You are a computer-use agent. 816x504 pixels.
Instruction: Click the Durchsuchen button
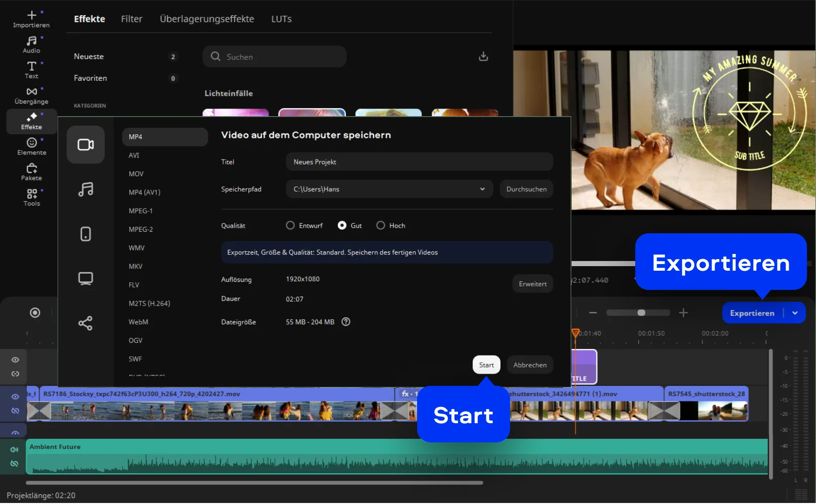tap(526, 189)
